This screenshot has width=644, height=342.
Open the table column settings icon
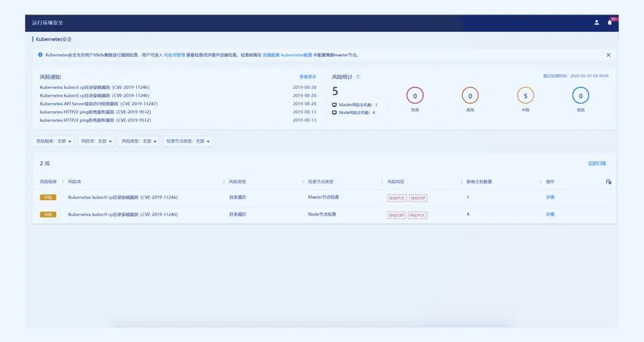pos(609,181)
